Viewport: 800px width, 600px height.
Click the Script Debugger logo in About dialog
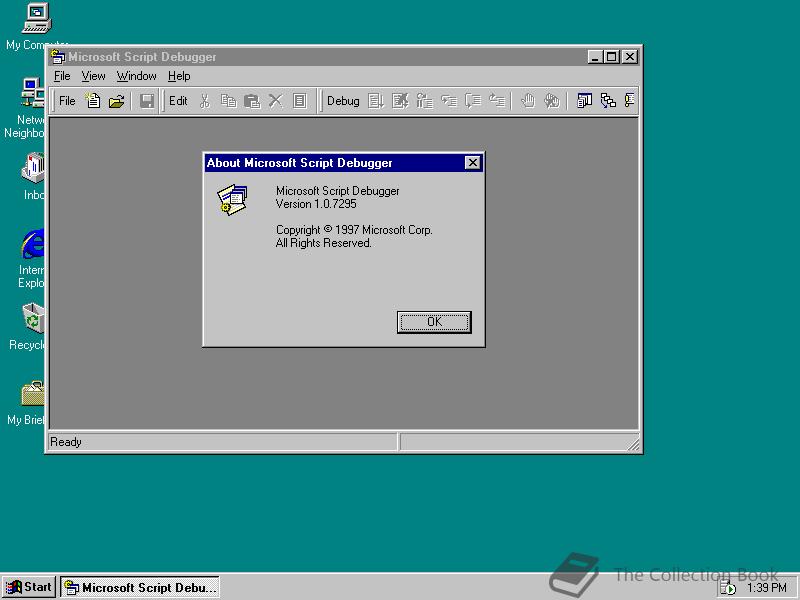[233, 199]
